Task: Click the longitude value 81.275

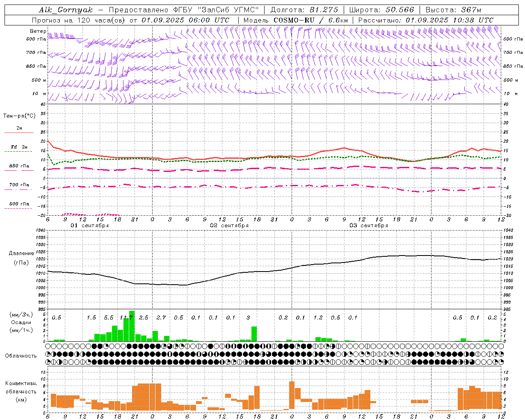Action: [x=324, y=10]
